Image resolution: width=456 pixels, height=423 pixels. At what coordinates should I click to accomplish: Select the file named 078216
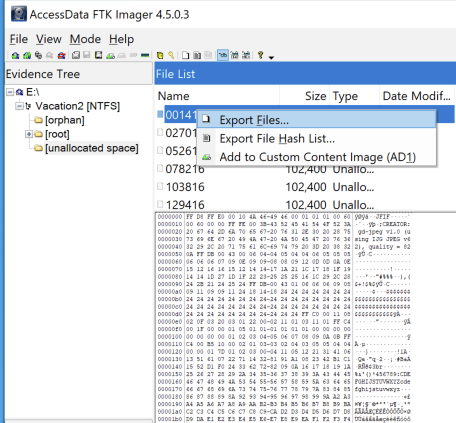coord(185,169)
